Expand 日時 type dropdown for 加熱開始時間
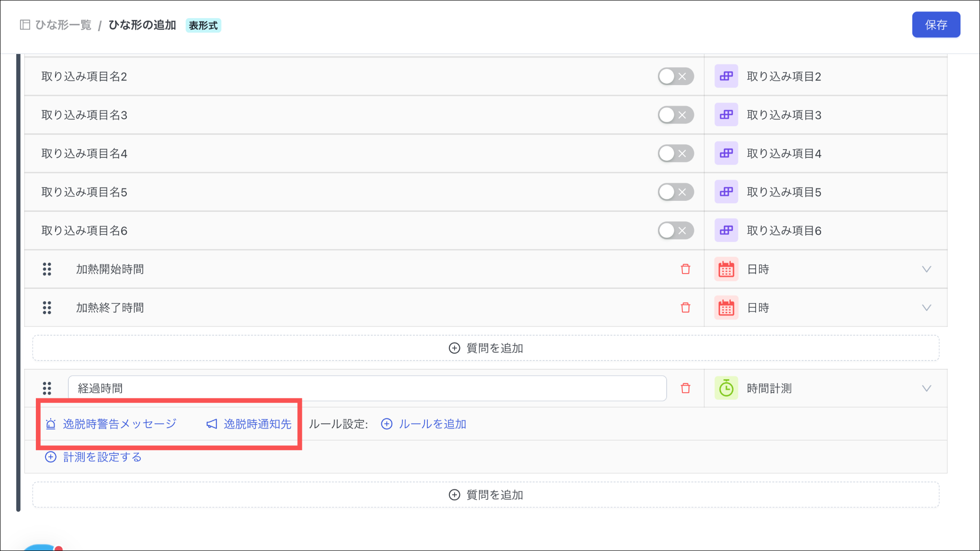 [926, 269]
